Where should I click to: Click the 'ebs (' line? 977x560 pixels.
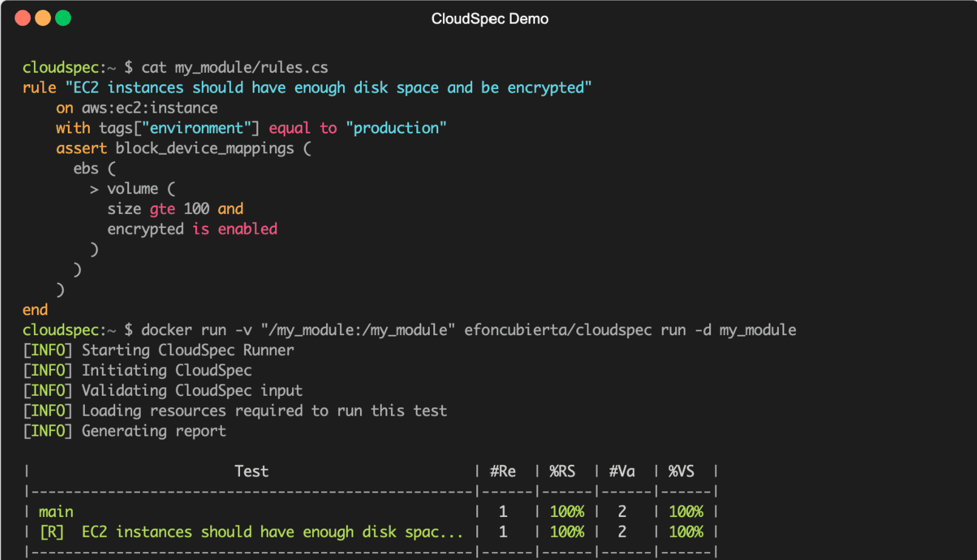(x=95, y=168)
